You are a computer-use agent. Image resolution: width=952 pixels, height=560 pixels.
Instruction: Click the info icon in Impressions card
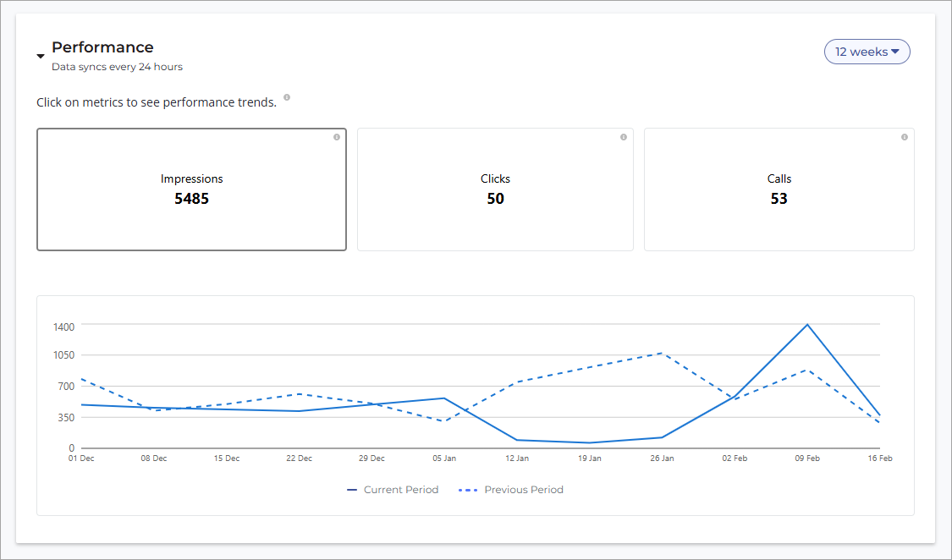click(337, 137)
